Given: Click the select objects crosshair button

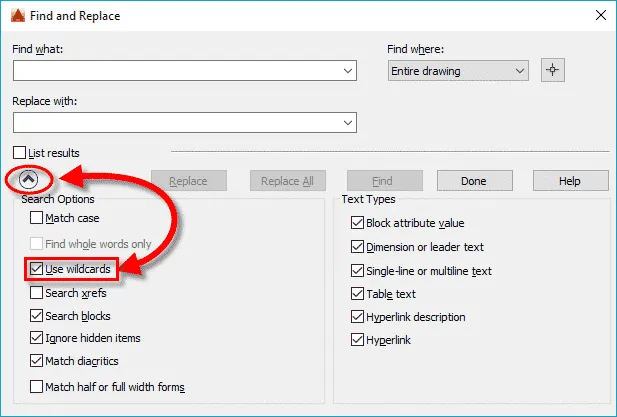Looking at the screenshot, I should pyautogui.click(x=552, y=70).
